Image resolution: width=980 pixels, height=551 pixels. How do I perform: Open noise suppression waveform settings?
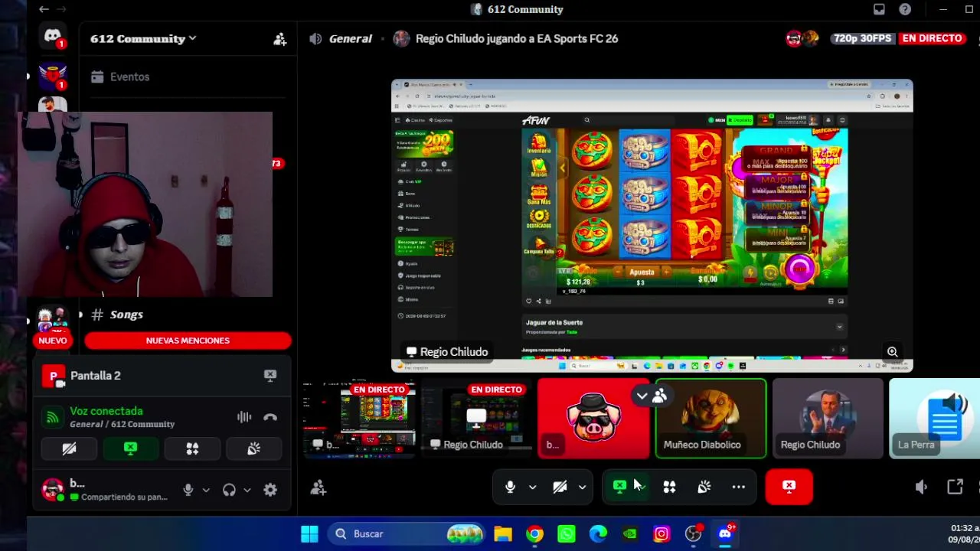[244, 417]
